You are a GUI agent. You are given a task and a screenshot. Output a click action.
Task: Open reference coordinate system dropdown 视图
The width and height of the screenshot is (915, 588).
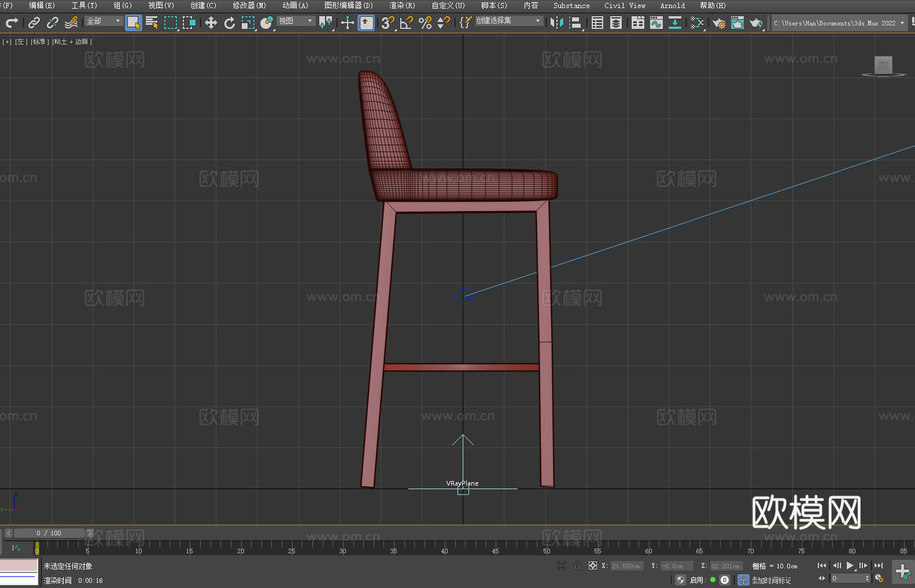point(296,21)
